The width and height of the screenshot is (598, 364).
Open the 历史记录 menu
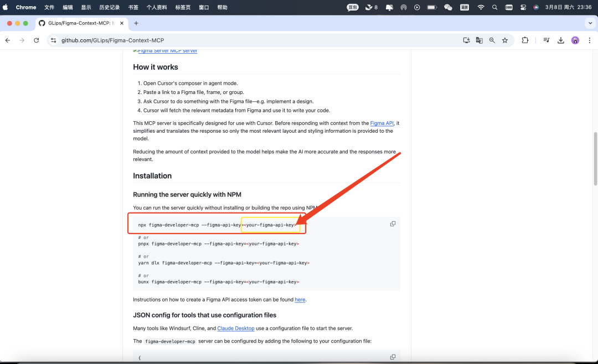[109, 7]
